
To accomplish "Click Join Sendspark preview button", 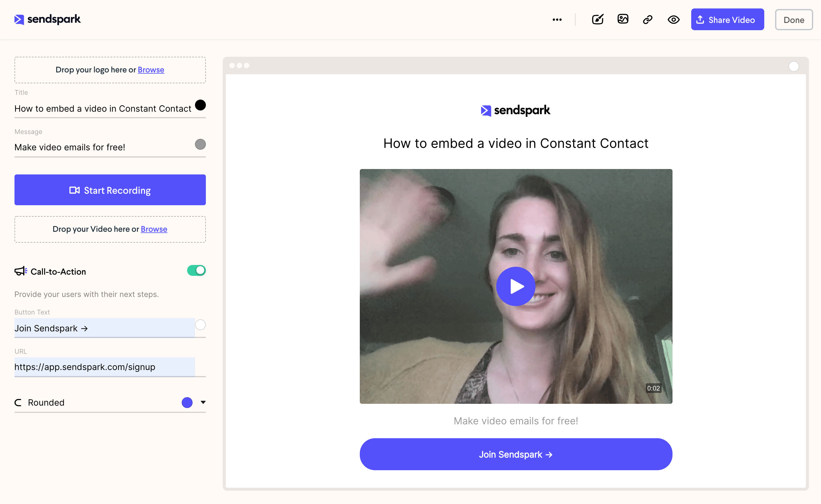I will pos(516,454).
